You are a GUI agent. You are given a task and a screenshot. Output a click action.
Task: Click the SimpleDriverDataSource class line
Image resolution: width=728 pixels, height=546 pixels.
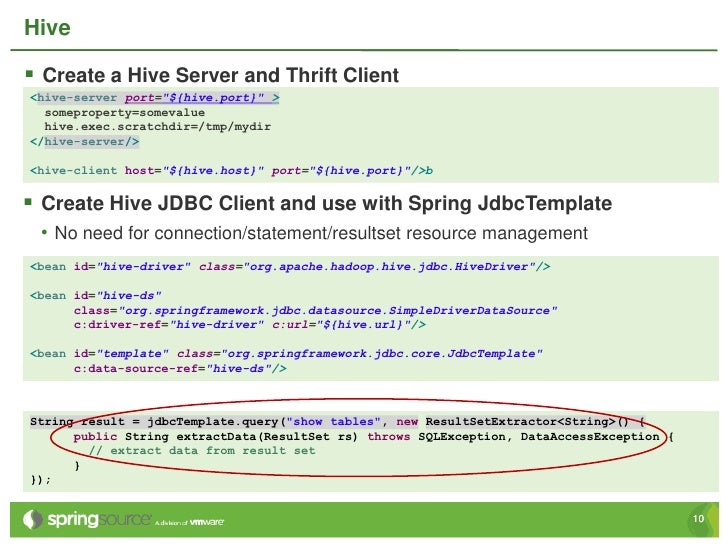(315, 310)
